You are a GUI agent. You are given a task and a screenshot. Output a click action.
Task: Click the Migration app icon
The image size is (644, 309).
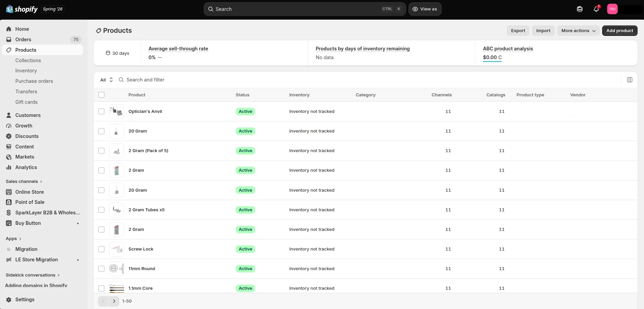click(9, 249)
